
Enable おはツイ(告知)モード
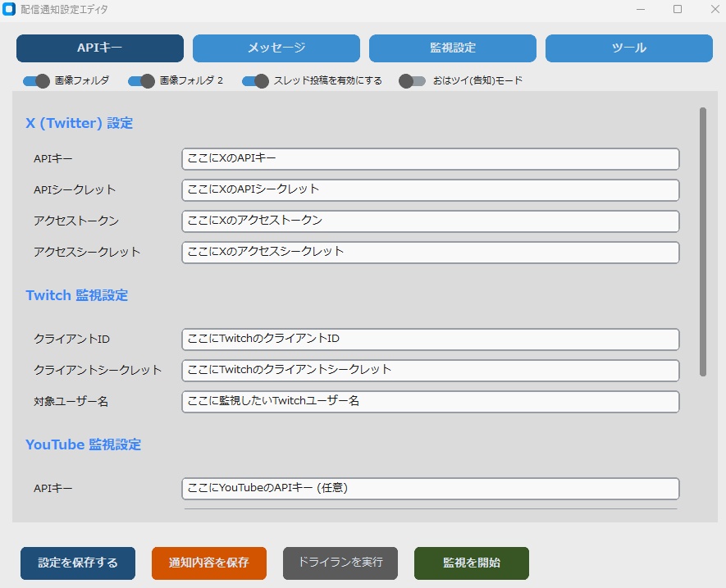pos(413,81)
